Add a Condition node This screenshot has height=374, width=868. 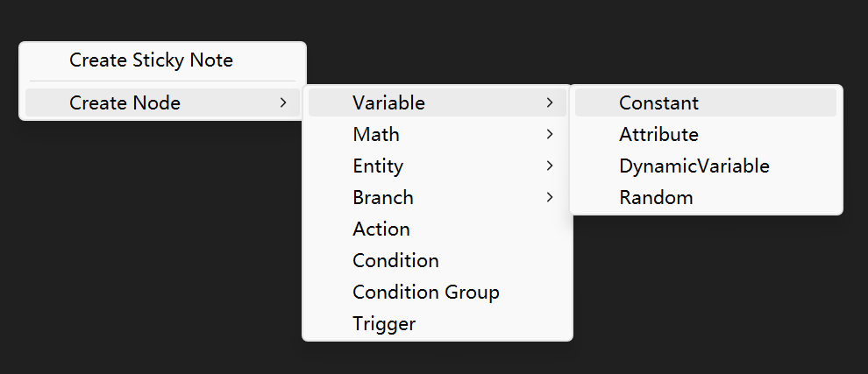tap(395, 260)
